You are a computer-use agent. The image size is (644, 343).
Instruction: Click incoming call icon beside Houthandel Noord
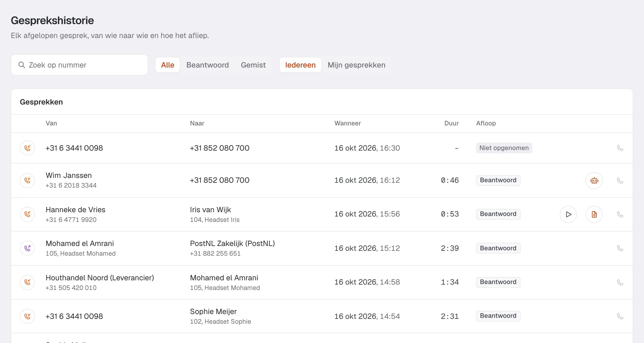tap(27, 282)
